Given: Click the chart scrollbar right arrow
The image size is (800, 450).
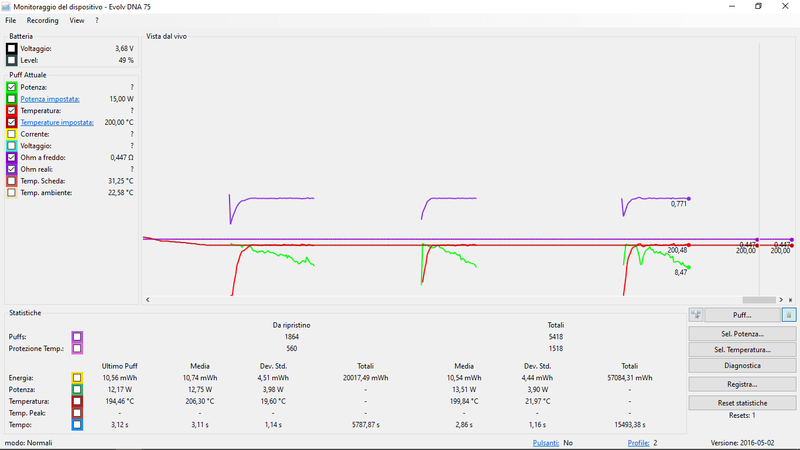Looking at the screenshot, I should [x=781, y=300].
